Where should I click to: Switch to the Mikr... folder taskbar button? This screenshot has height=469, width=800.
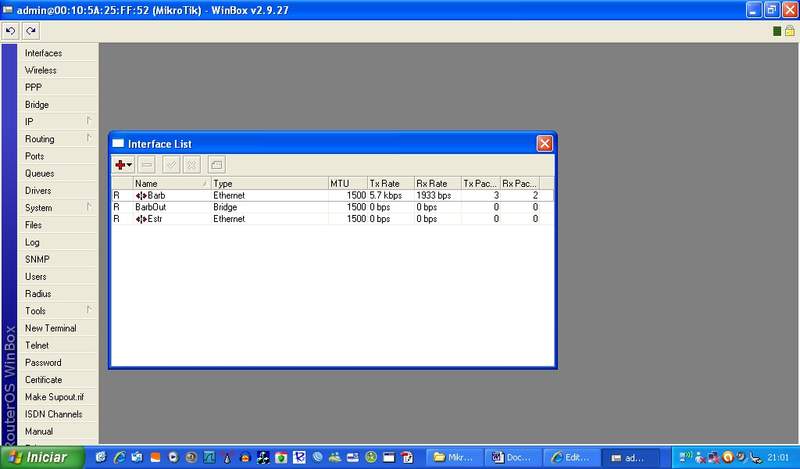pos(454,458)
